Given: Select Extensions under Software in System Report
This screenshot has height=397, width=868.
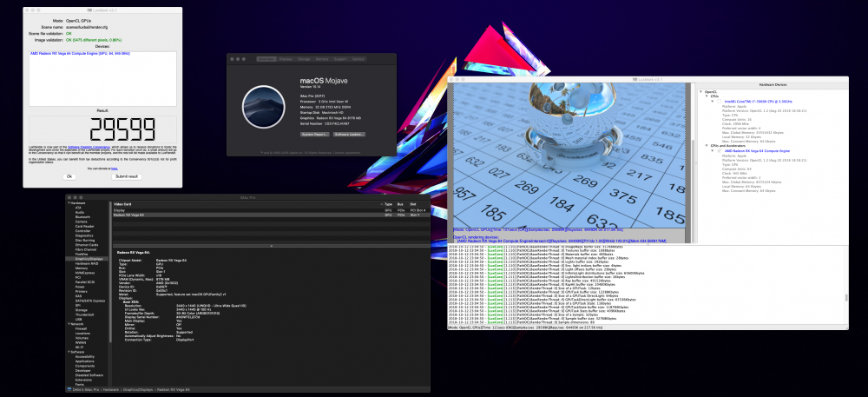Looking at the screenshot, I should 83,380.
